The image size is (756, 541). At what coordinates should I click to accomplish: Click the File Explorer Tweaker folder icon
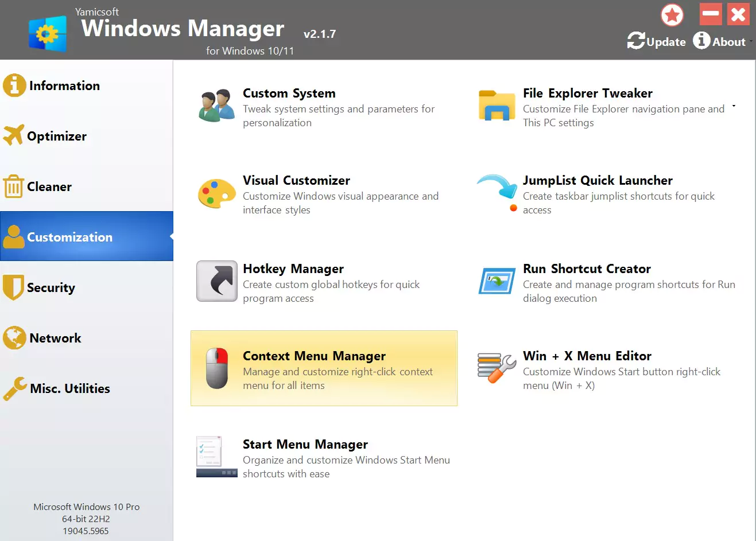[x=497, y=106]
